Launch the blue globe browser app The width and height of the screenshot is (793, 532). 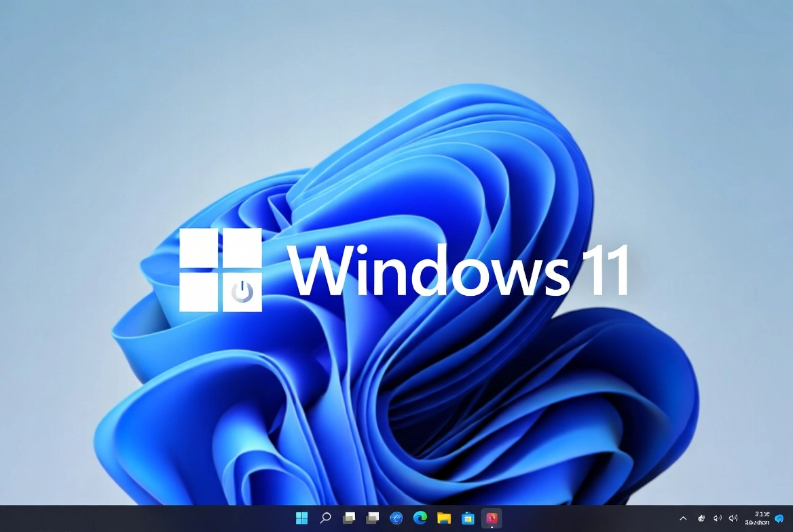pyautogui.click(x=396, y=518)
